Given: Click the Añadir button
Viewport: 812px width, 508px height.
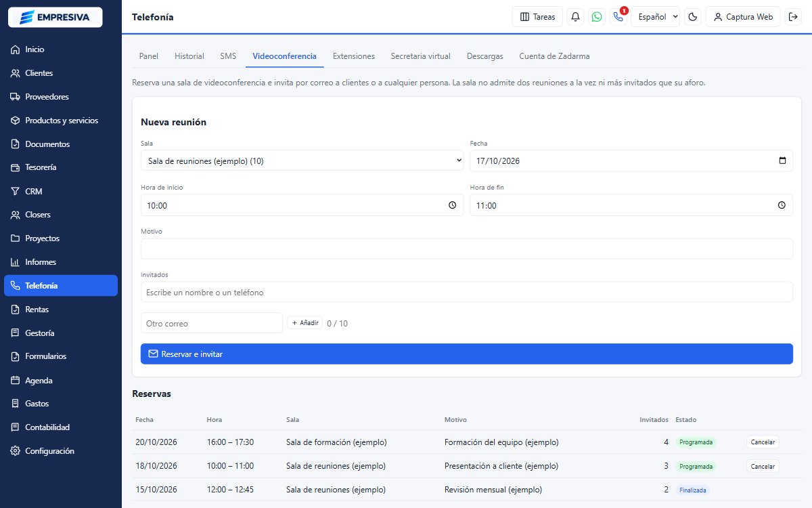Looking at the screenshot, I should pos(304,323).
